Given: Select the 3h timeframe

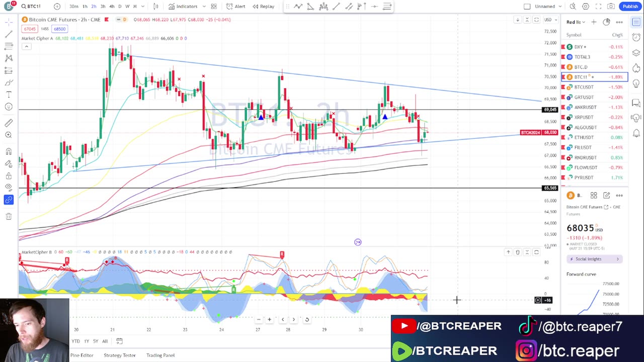Looking at the screenshot, I should pos(103,7).
